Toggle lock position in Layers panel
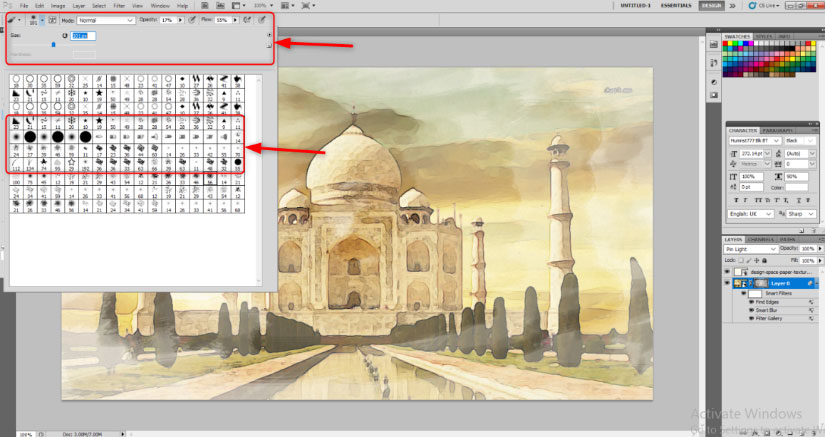 pyautogui.click(x=757, y=260)
